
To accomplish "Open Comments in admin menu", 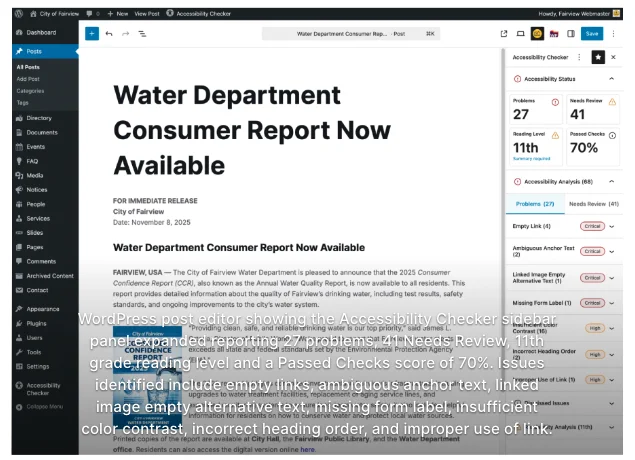I will [45, 261].
